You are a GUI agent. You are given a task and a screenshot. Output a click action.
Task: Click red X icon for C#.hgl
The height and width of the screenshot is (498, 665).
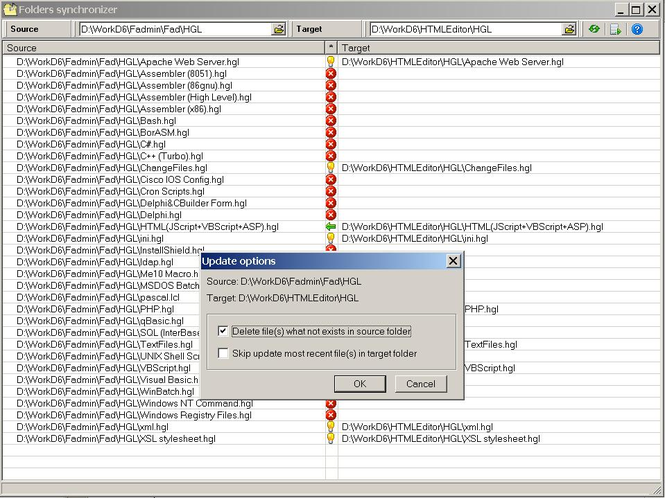pyautogui.click(x=331, y=144)
